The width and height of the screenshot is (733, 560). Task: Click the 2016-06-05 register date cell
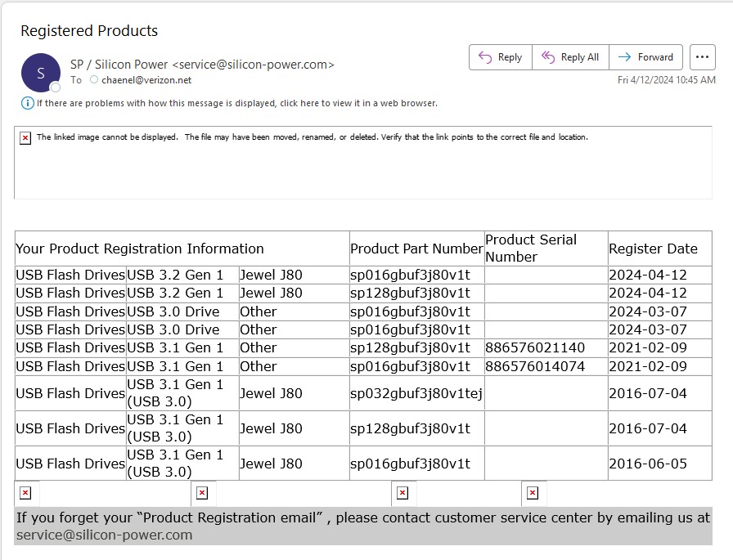coord(647,464)
